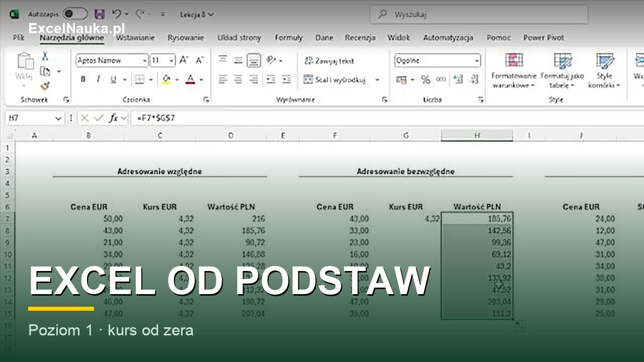Image resolution: width=644 pixels, height=362 pixels.
Task: Cut selection with the scissors icon
Action: 45,56
